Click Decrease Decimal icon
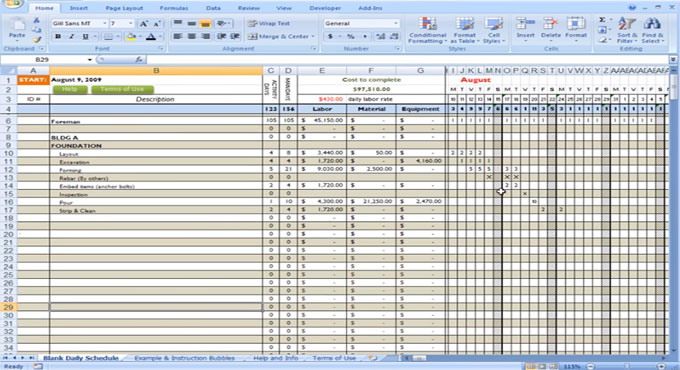The image size is (680, 370). point(394,37)
